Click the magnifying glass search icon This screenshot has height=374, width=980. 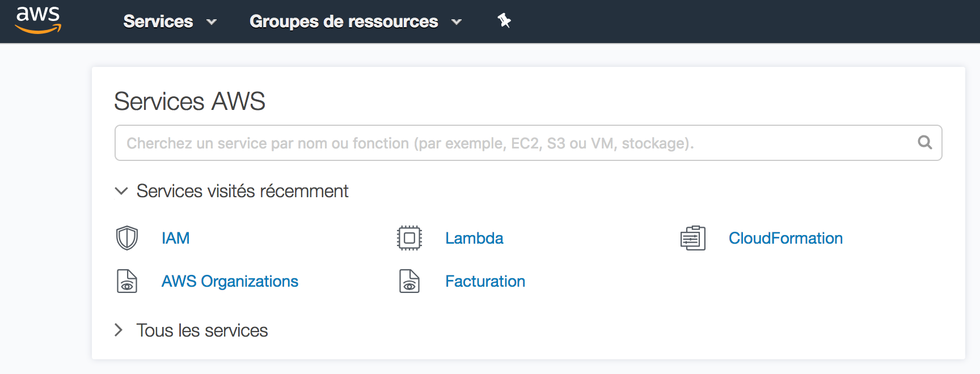[925, 143]
